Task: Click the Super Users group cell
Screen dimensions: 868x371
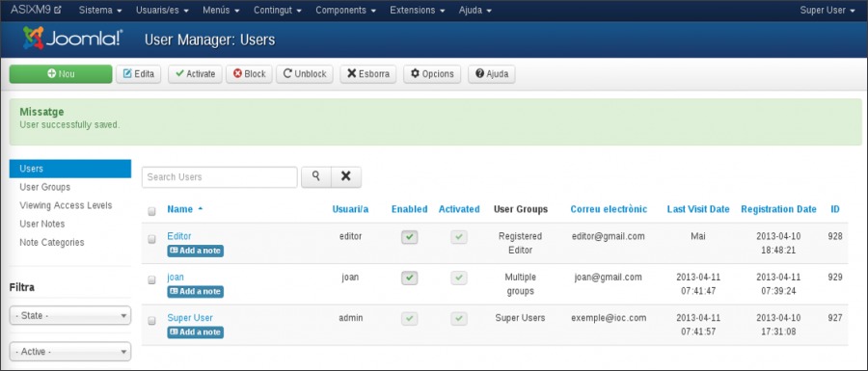Action: [x=521, y=318]
